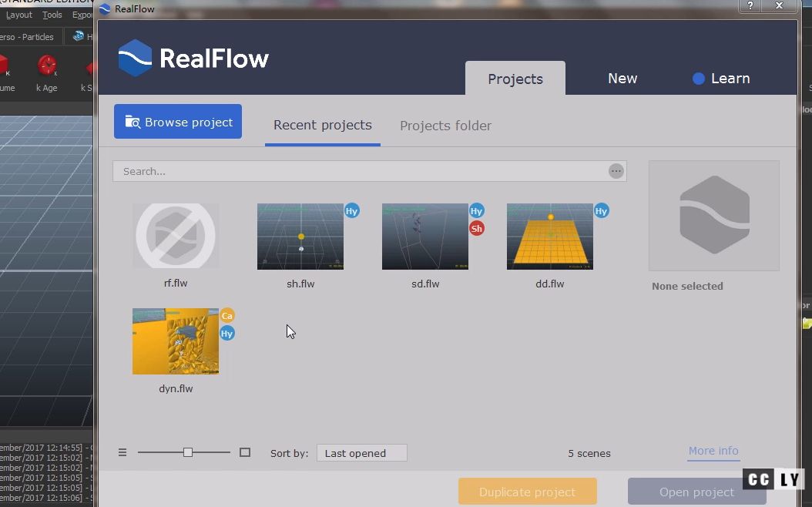
Task: Click the RealFlow logo in header
Action: click(193, 58)
